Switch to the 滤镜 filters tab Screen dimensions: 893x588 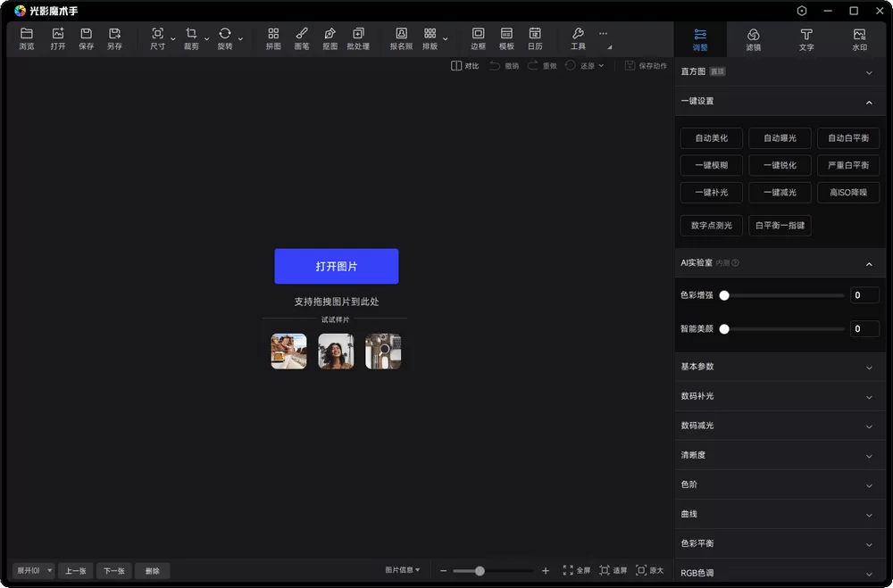pos(753,39)
